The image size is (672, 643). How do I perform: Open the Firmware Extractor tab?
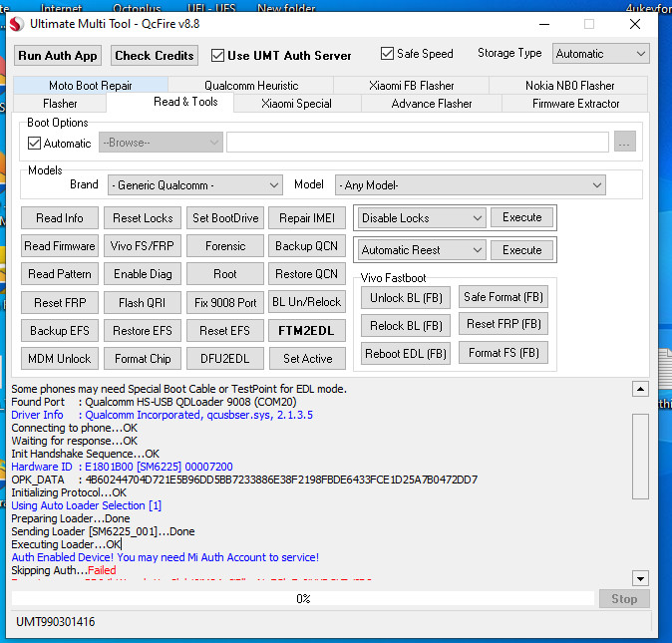click(x=575, y=103)
